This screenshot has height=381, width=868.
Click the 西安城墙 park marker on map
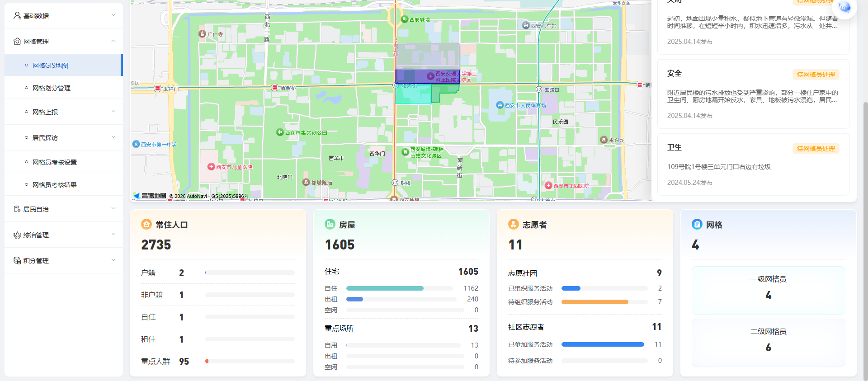click(405, 19)
